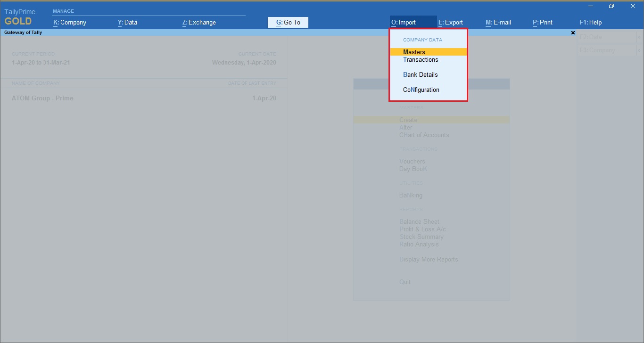This screenshot has width=644, height=343.
Task: Choose Transactions under Company Data
Action: (x=421, y=59)
